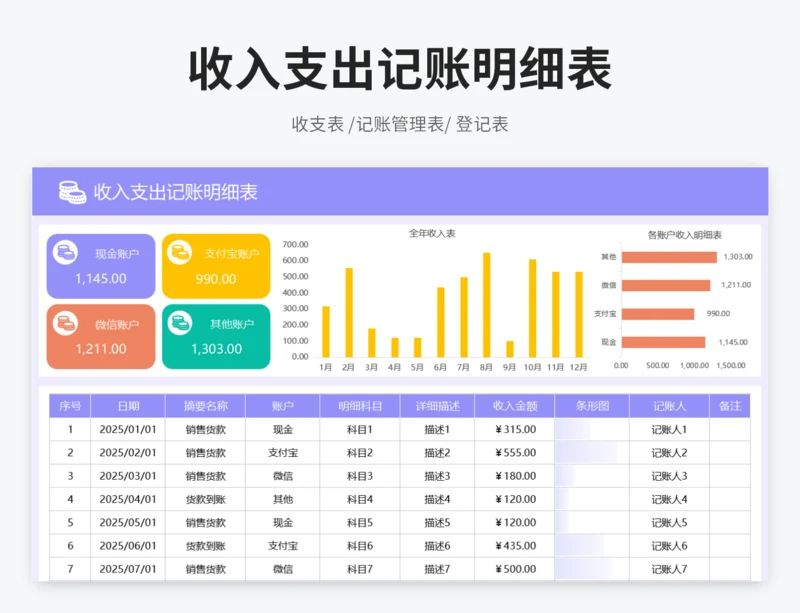The width and height of the screenshot is (800, 613).
Task: Click the coin icon on 现金账户 card
Action: 65,252
